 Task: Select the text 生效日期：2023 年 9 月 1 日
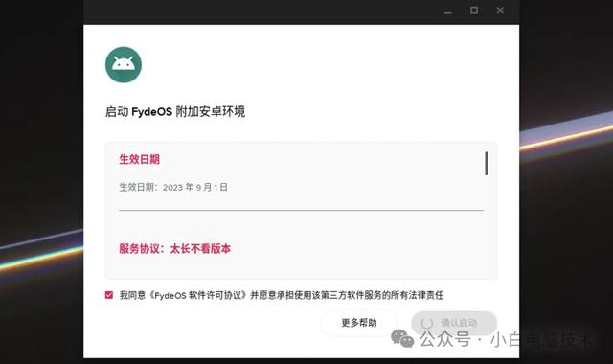[x=173, y=187]
